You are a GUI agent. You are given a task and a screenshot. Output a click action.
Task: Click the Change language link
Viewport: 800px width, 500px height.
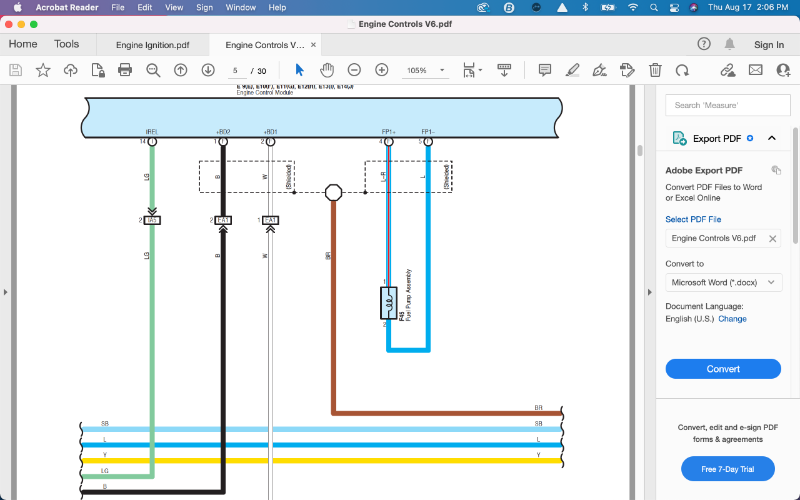pyautogui.click(x=732, y=319)
